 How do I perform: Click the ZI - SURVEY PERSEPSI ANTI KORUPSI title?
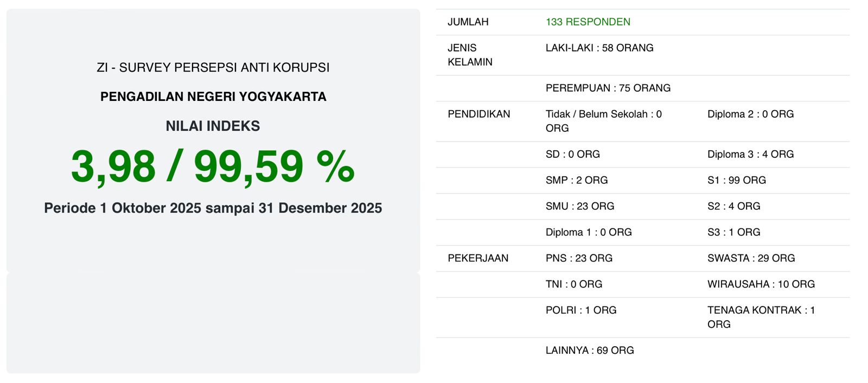213,68
